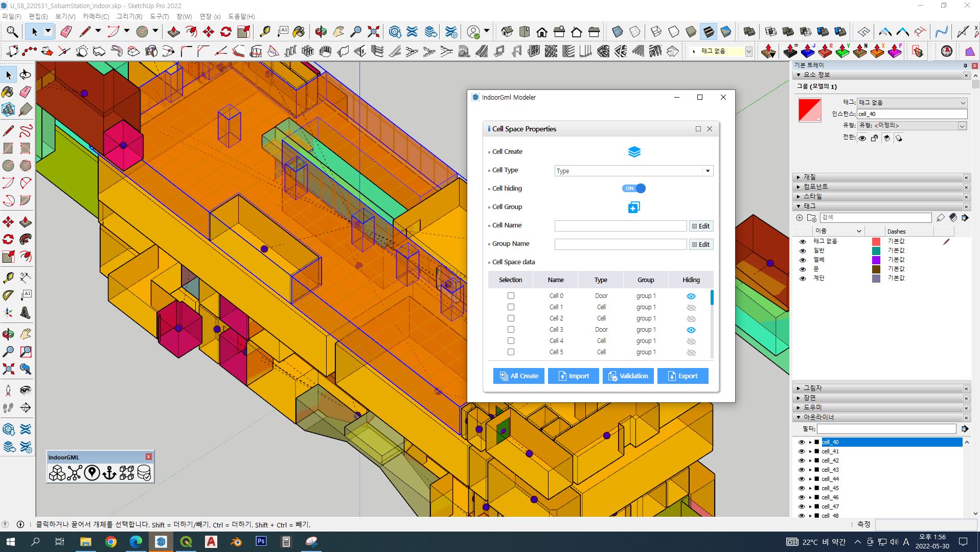Select Zoom Extents tool in top toolbar
980x552 pixels.
tap(374, 32)
